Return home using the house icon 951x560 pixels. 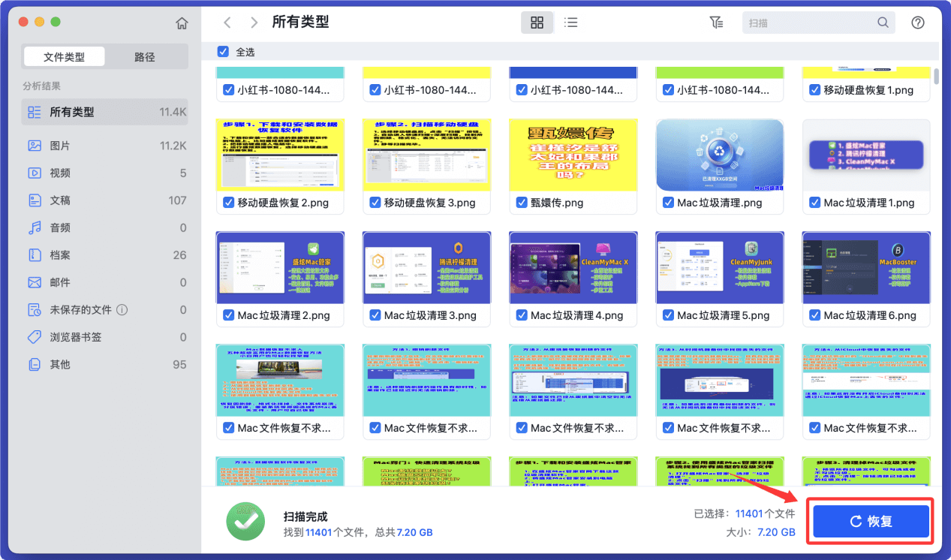(181, 23)
